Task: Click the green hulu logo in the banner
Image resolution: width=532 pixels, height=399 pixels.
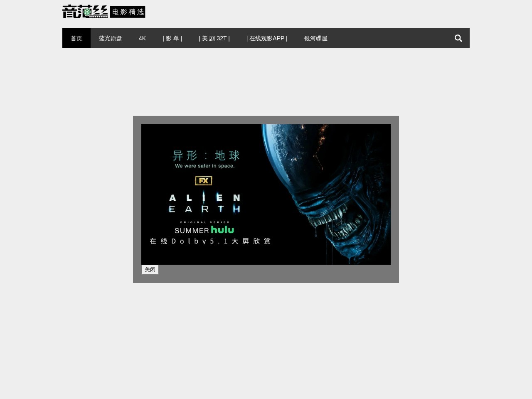Action: coord(222,230)
